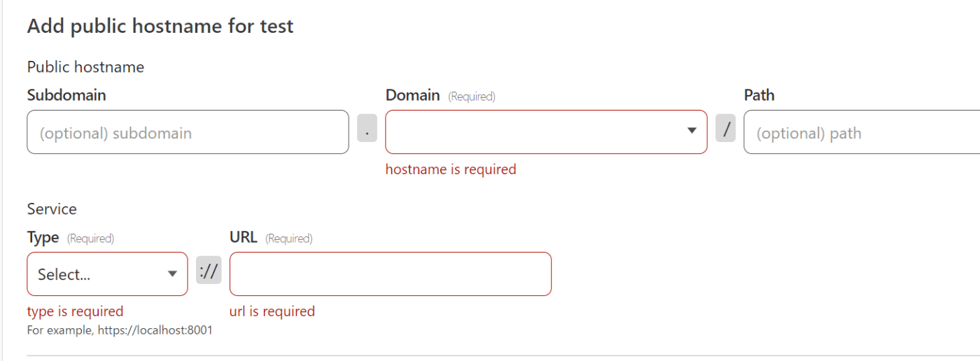Screen dimensions: 980x361
Task: Click the "Add public hostname for test" heading
Action: click(x=160, y=27)
